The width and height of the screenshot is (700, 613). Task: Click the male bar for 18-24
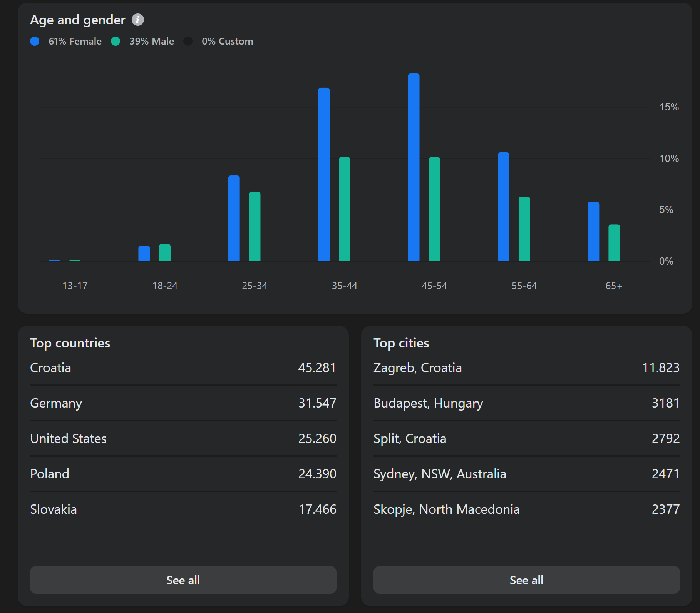[x=165, y=253]
